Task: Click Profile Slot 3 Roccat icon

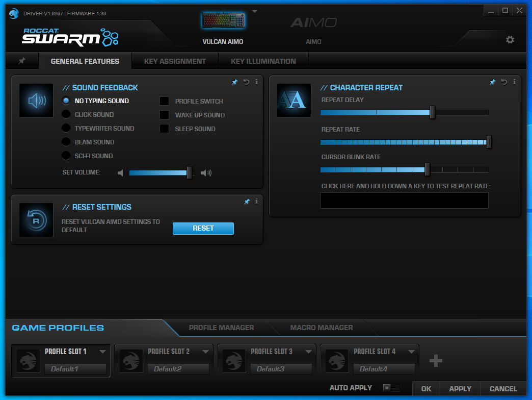Action: click(x=234, y=361)
